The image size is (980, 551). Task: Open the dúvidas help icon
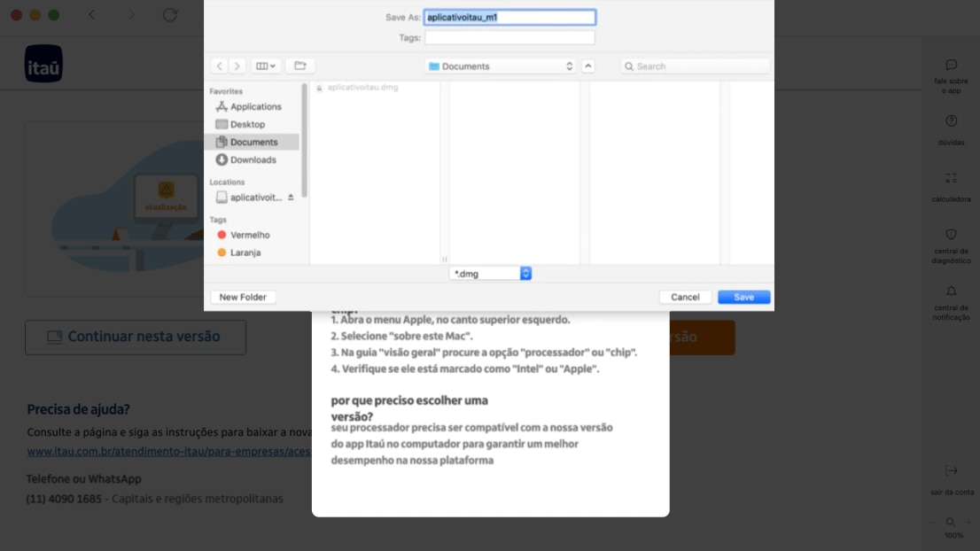[952, 121]
